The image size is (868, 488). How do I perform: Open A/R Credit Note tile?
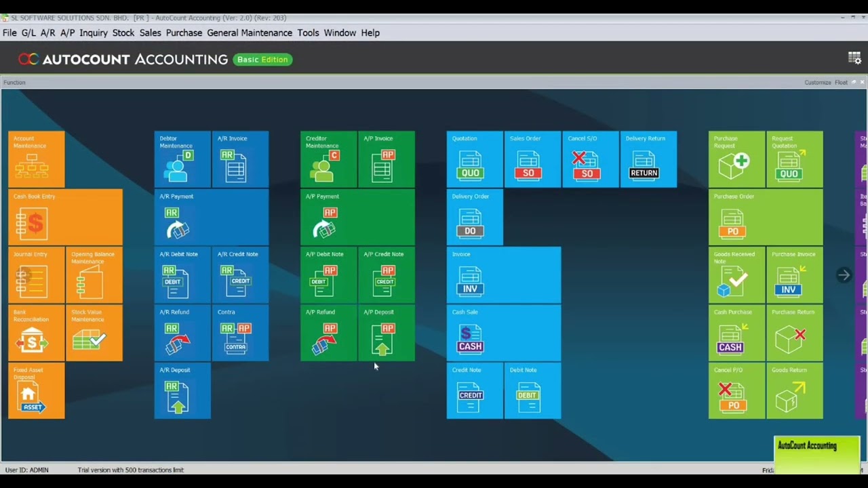coord(241,274)
